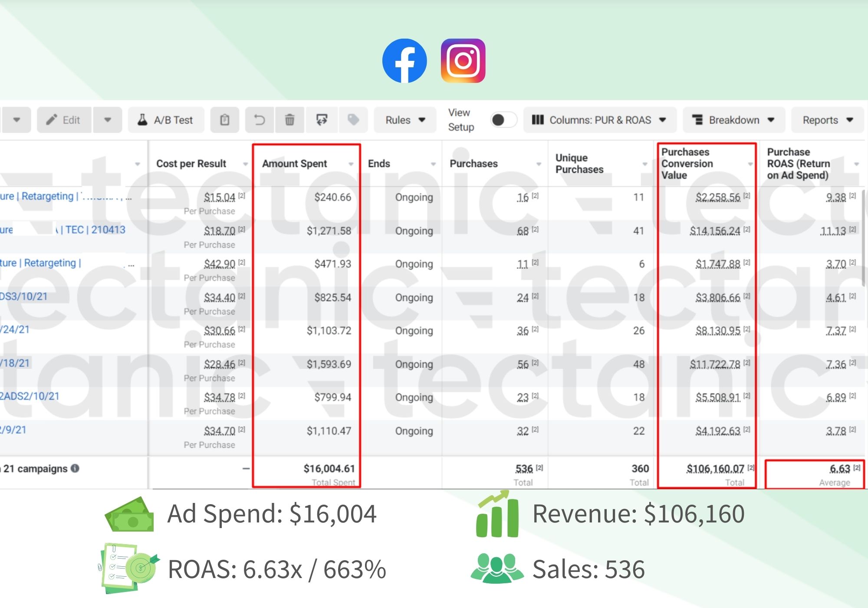Click the target checklist ROAS icon
The height and width of the screenshot is (608, 868).
[129, 568]
